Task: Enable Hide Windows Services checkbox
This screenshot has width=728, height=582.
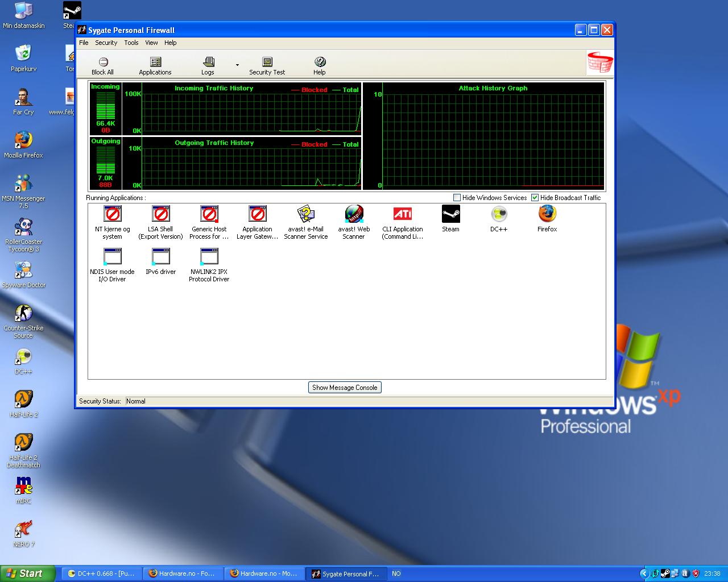Action: pyautogui.click(x=457, y=197)
